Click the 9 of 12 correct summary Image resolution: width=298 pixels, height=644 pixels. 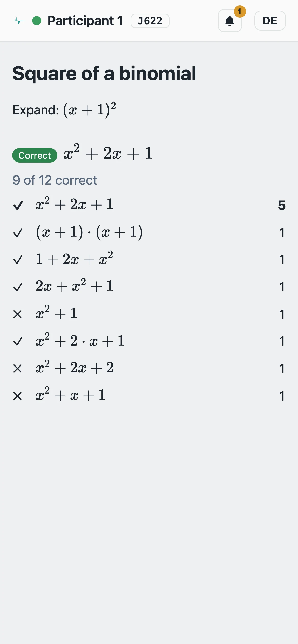55,180
